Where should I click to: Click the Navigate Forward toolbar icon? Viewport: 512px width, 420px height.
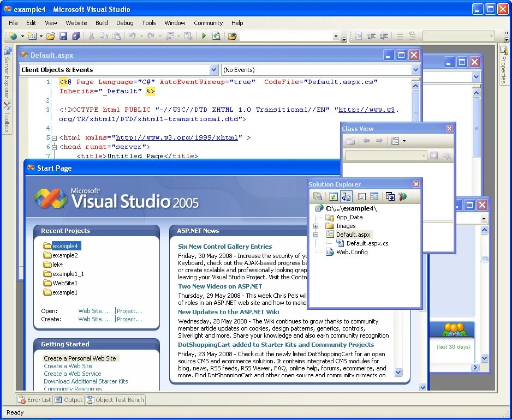(x=188, y=36)
